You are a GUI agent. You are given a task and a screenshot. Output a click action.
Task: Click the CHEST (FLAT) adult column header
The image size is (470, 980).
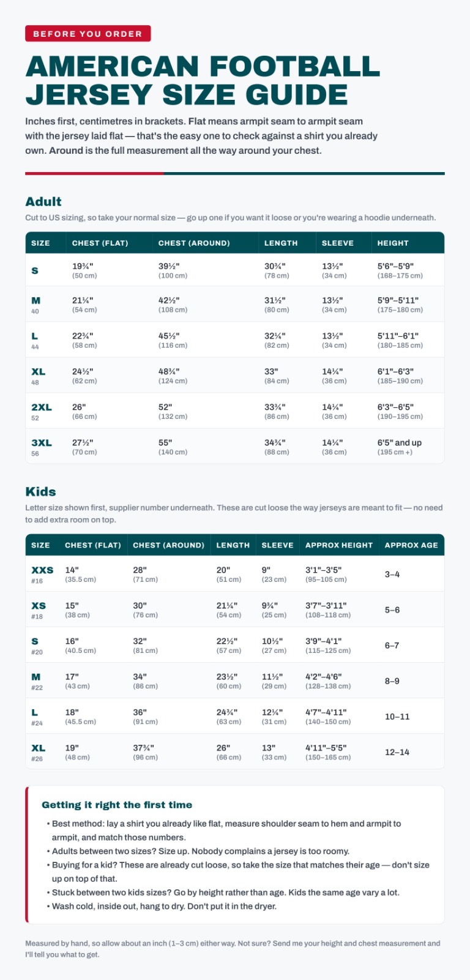[100, 243]
